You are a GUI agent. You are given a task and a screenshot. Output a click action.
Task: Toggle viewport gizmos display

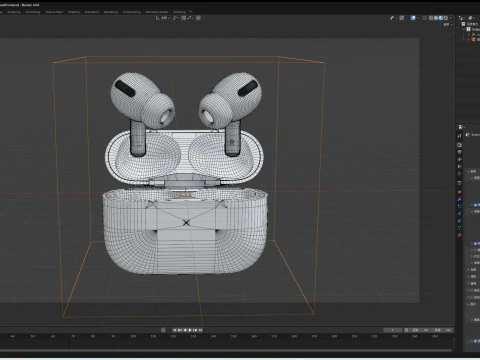coord(402,18)
